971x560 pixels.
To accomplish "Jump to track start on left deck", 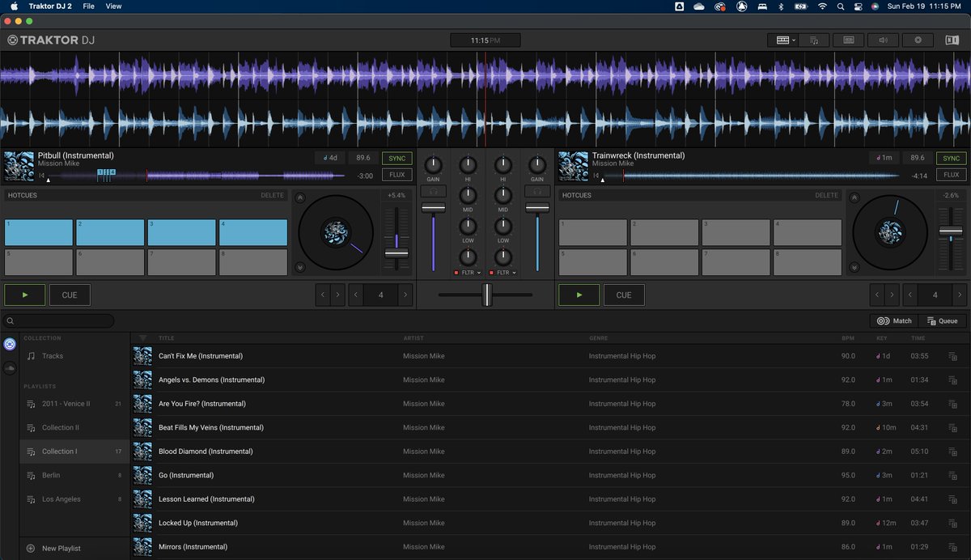I will coord(42,175).
